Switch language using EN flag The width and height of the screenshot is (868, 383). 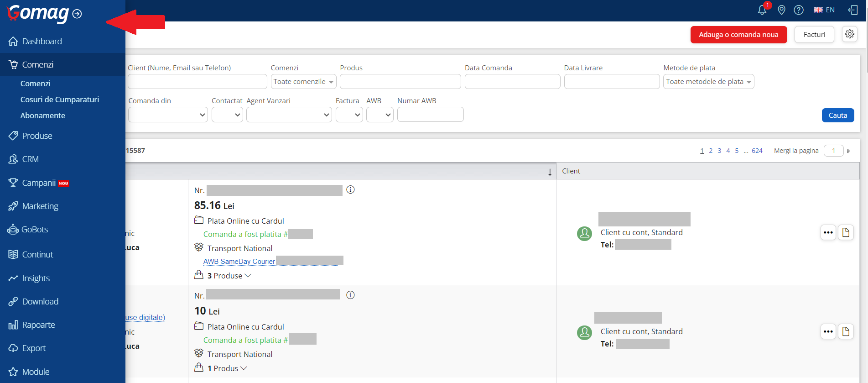coord(824,10)
